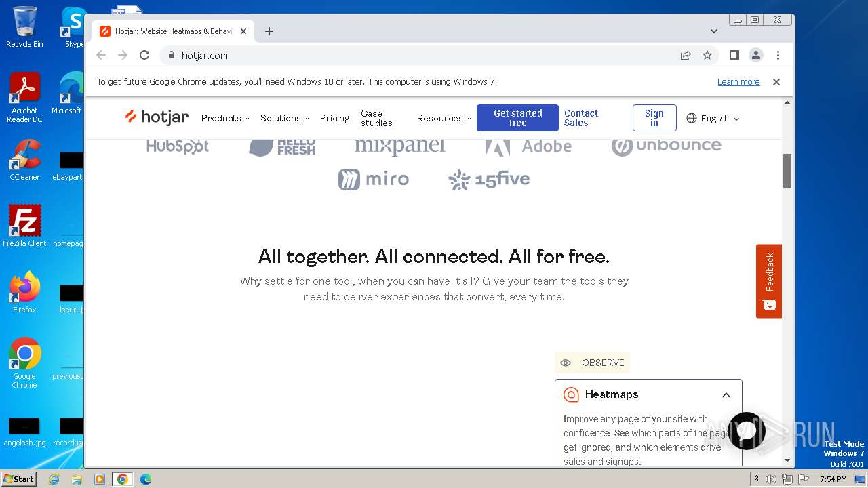Click the Sign in button
The height and width of the screenshot is (488, 868).
654,118
